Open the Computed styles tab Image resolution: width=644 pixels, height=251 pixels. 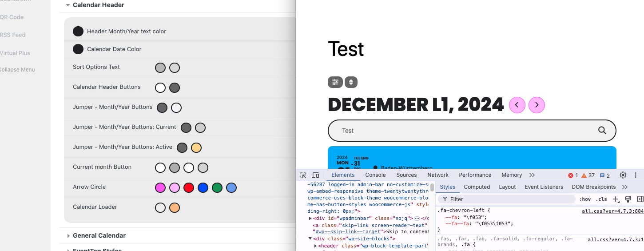(x=477, y=187)
